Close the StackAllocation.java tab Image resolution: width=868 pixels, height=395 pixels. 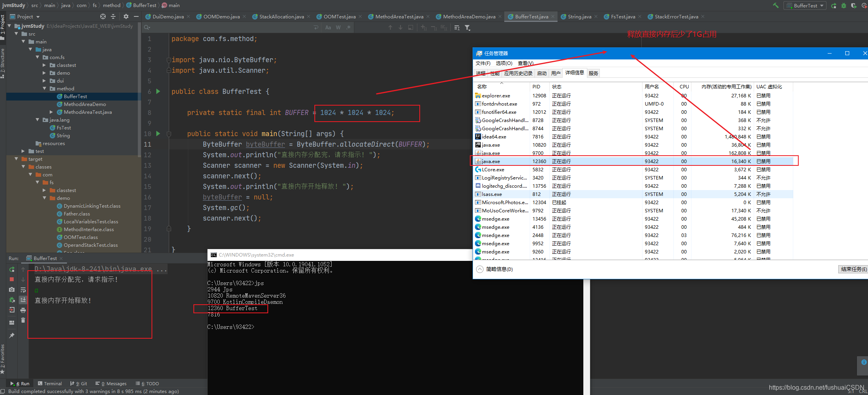click(309, 16)
